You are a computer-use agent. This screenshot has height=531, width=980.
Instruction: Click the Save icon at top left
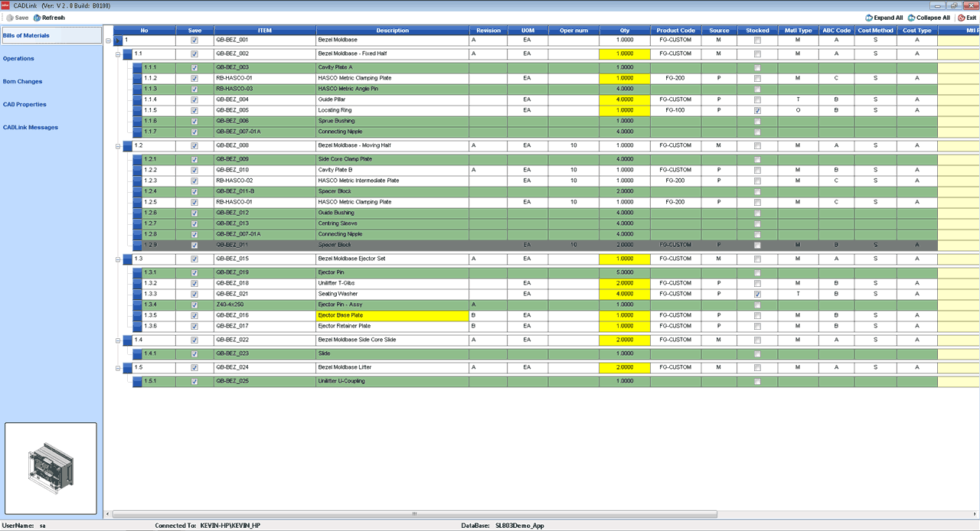[x=11, y=18]
